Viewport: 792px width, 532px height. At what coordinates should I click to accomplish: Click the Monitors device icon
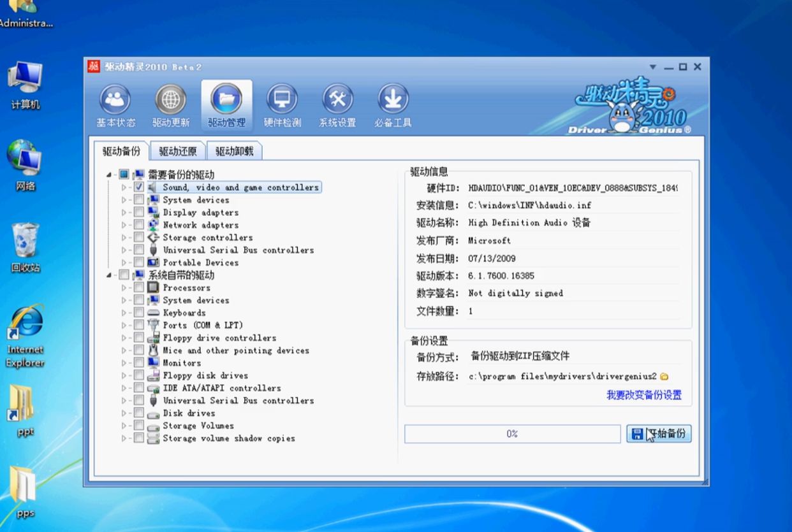(x=153, y=363)
